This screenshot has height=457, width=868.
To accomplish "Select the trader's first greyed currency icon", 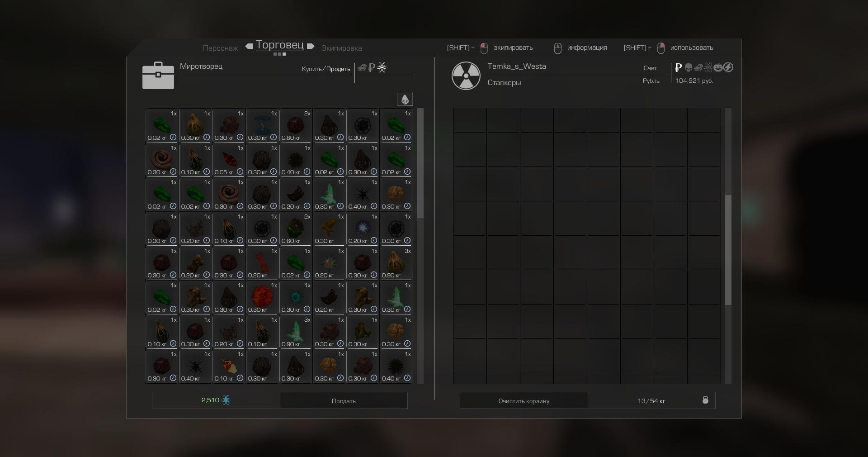I will [x=362, y=68].
